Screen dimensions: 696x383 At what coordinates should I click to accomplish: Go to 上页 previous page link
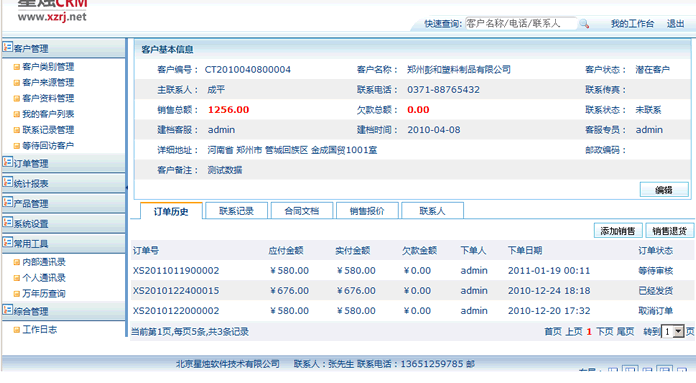[x=574, y=332]
